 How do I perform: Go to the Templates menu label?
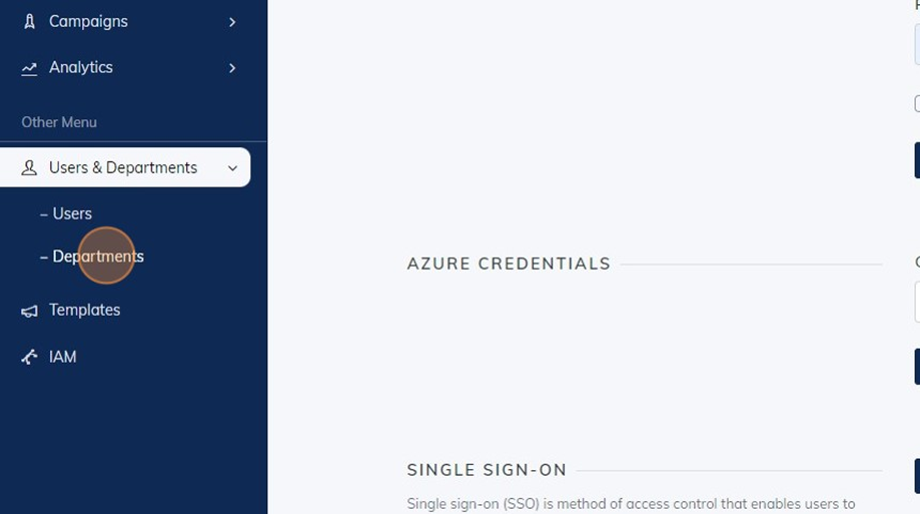[84, 310]
